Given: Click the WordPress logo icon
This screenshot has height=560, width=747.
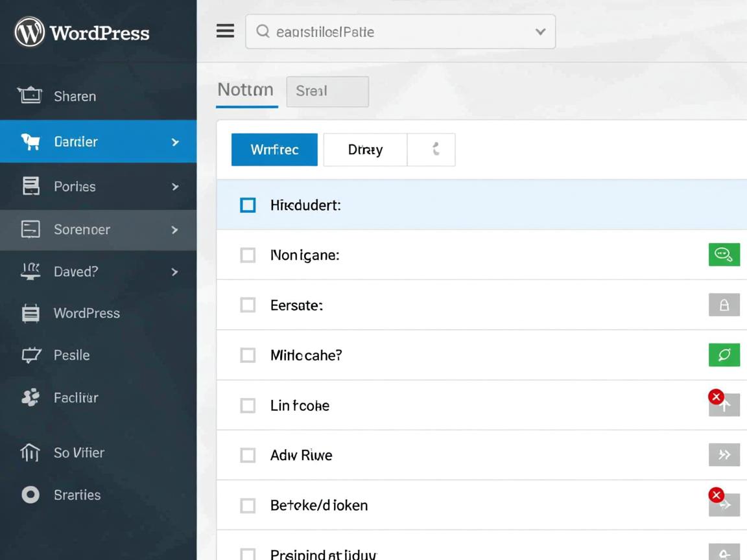Looking at the screenshot, I should pos(29,32).
